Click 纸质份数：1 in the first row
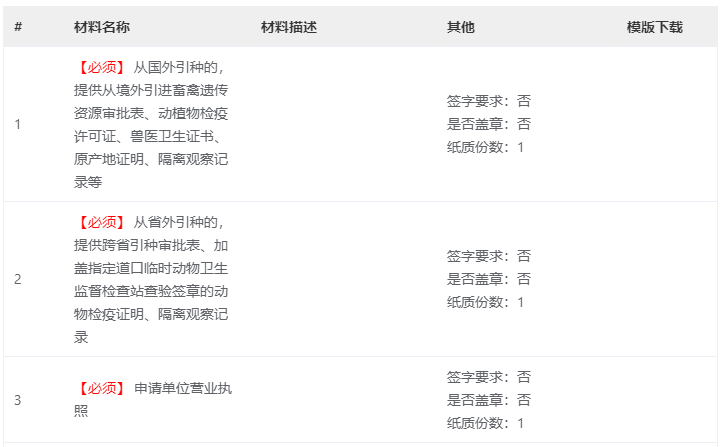The height and width of the screenshot is (447, 722). 485,147
